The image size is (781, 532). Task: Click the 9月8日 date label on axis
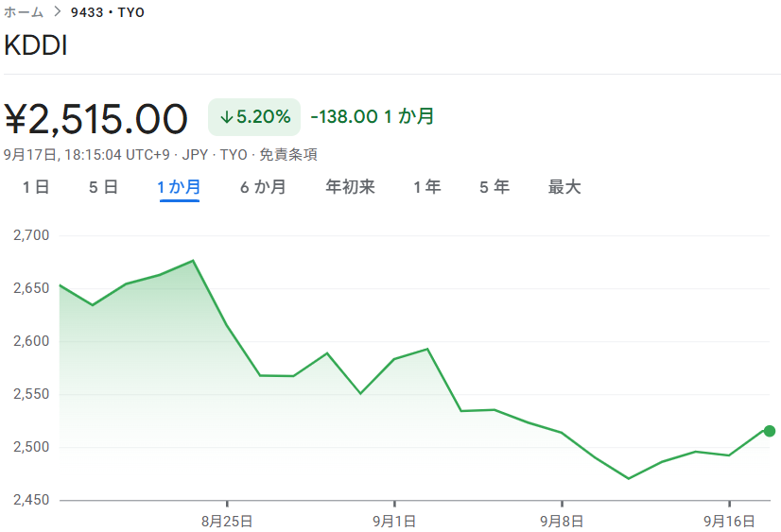click(562, 520)
